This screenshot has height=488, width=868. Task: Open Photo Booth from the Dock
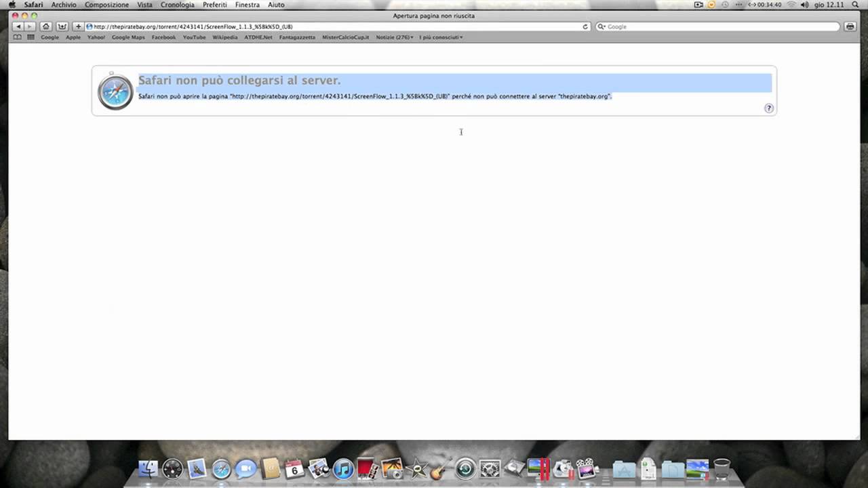(368, 468)
